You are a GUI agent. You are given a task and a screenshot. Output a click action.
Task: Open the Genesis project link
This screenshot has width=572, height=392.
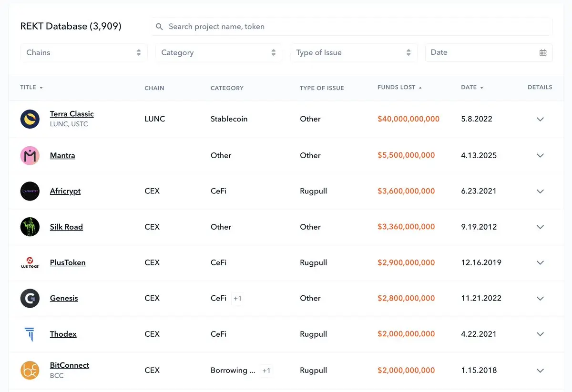click(x=64, y=298)
